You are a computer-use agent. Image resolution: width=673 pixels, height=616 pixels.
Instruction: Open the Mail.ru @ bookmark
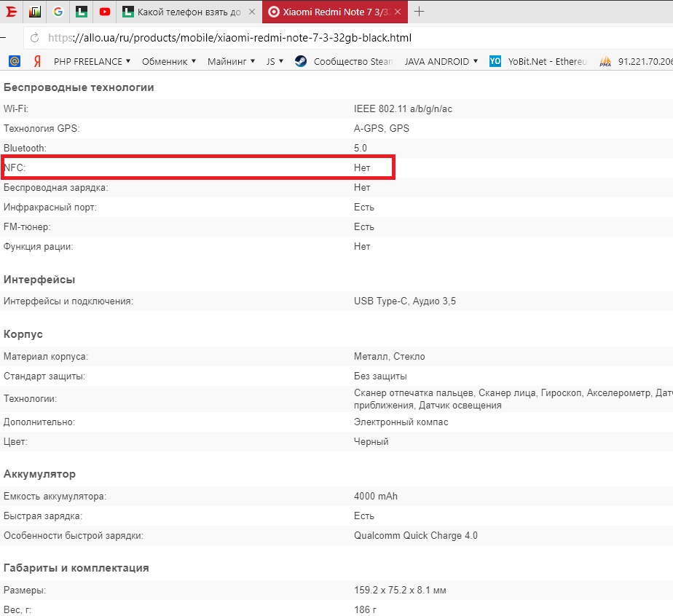click(14, 61)
